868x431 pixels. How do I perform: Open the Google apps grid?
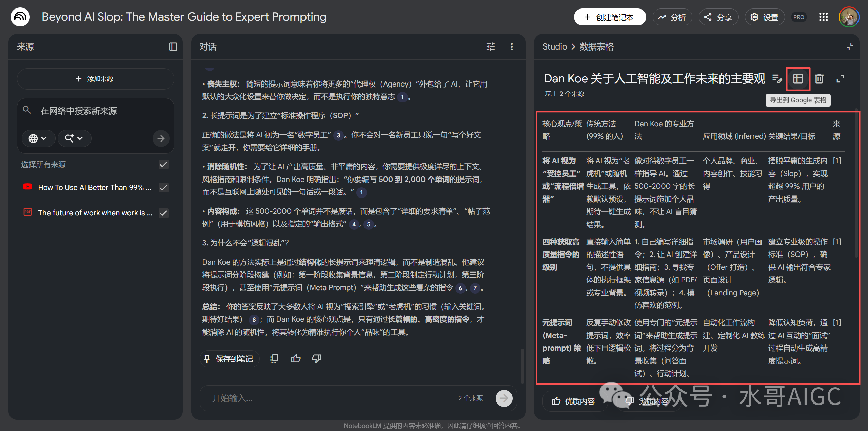(x=823, y=17)
